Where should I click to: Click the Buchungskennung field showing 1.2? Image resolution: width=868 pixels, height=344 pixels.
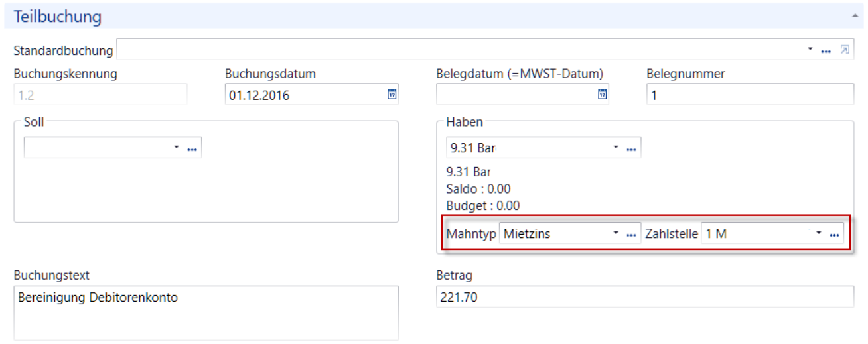[x=100, y=95]
